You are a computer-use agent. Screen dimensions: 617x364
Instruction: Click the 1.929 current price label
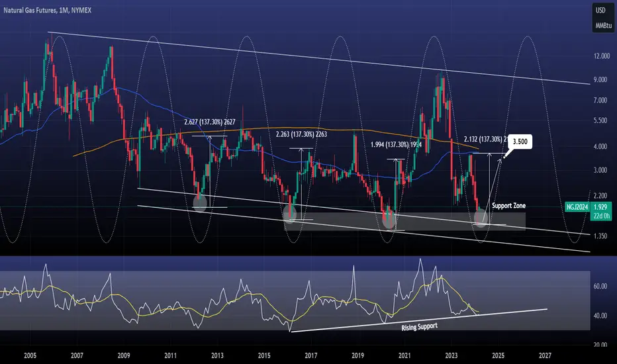[x=600, y=207]
